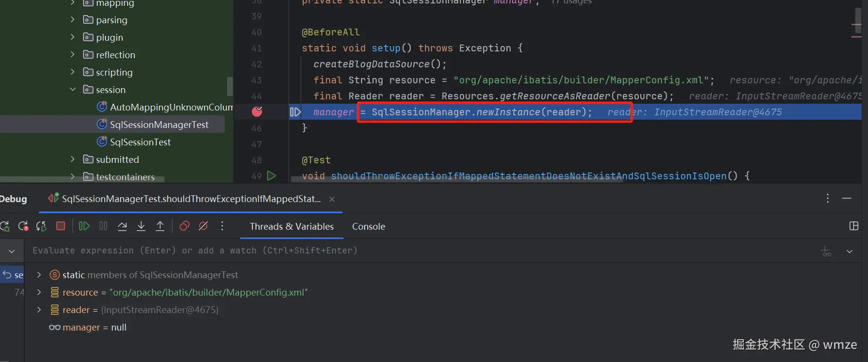The height and width of the screenshot is (362, 868).
Task: Open View Breakpoints dialog
Action: pos(184,226)
